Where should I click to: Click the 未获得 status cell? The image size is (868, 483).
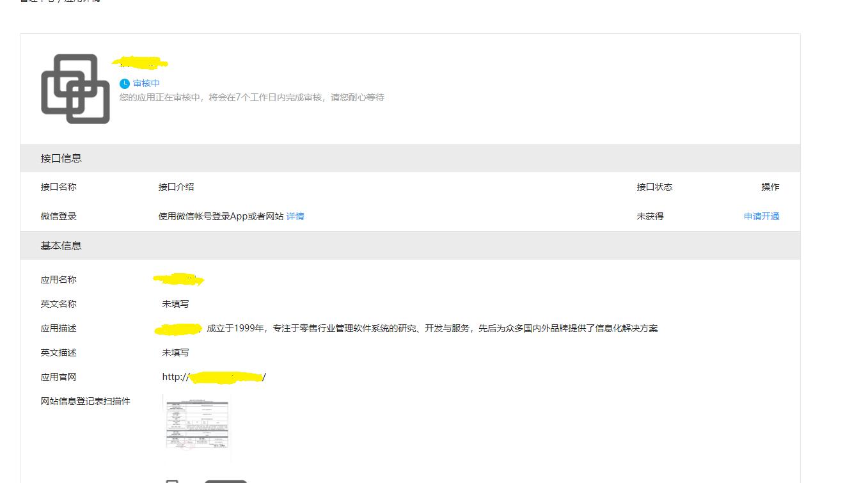(650, 216)
